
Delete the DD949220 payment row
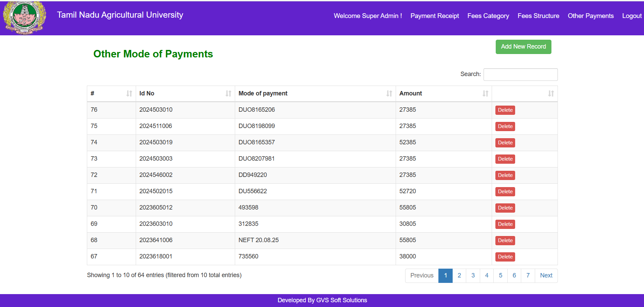click(x=505, y=175)
